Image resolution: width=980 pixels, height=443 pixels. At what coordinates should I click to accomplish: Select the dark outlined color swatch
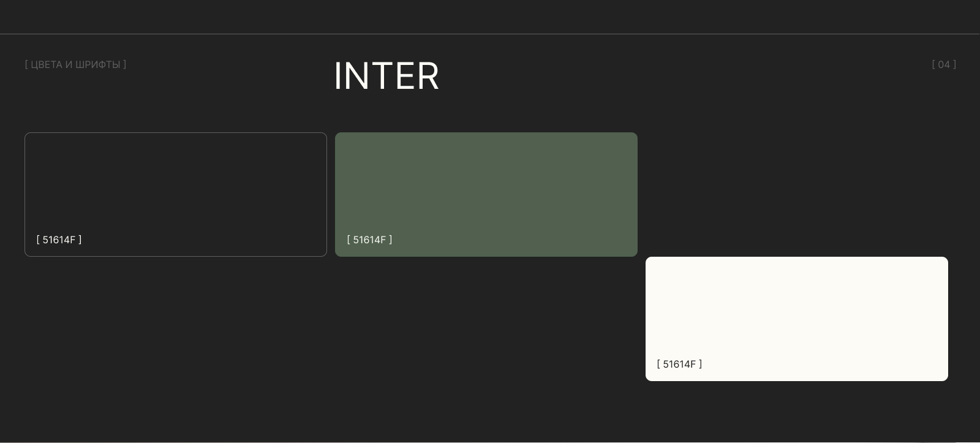click(175, 184)
